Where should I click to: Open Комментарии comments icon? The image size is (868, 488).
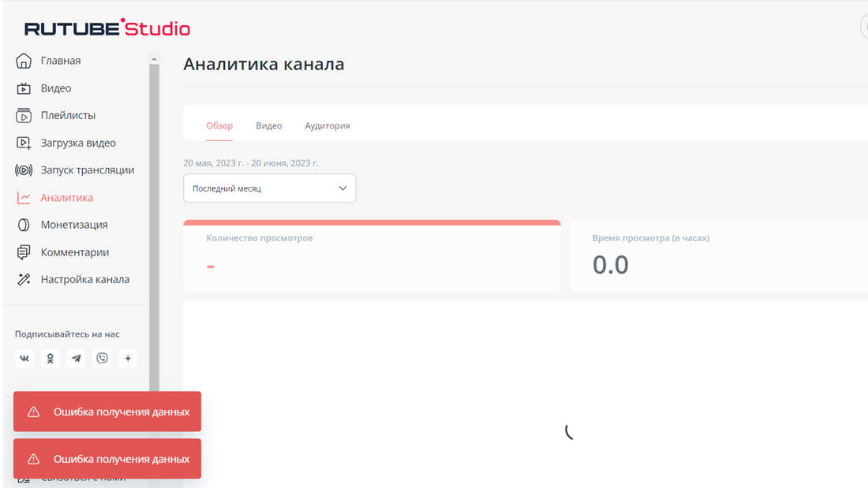click(x=24, y=251)
